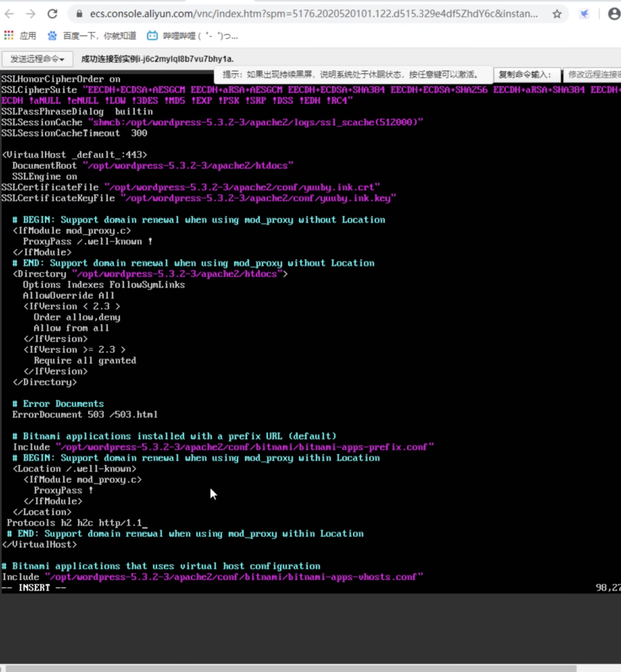Image resolution: width=621 pixels, height=672 pixels.
Task: Go back with the browser back arrow
Action: (x=9, y=14)
